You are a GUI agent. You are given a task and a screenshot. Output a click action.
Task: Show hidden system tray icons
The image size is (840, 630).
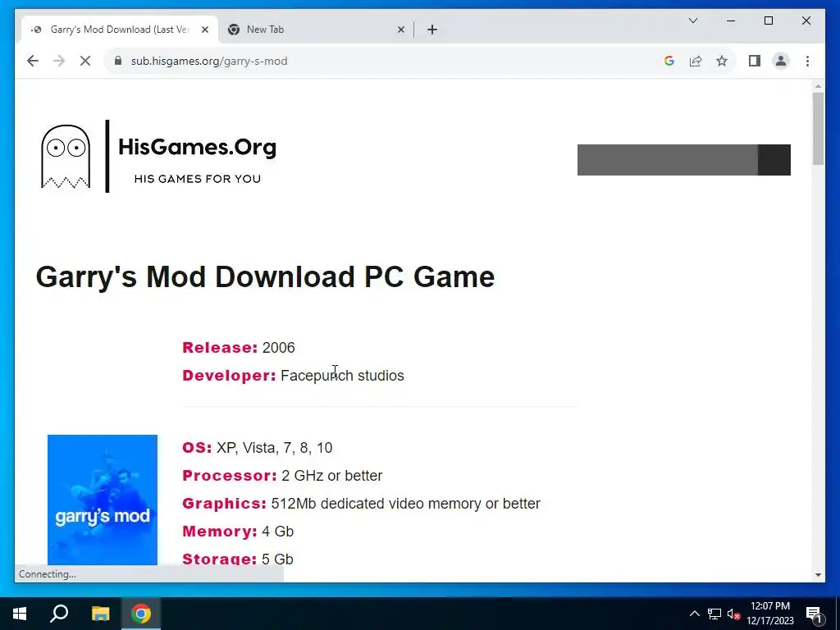click(x=694, y=614)
